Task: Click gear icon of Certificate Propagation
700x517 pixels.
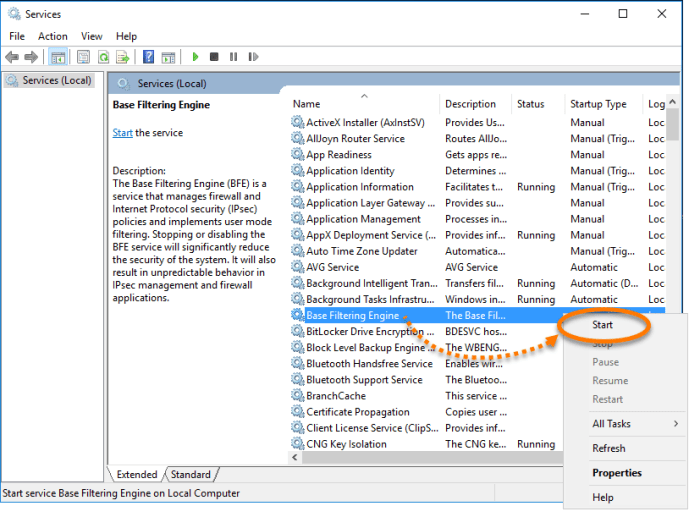Action: pos(297,411)
